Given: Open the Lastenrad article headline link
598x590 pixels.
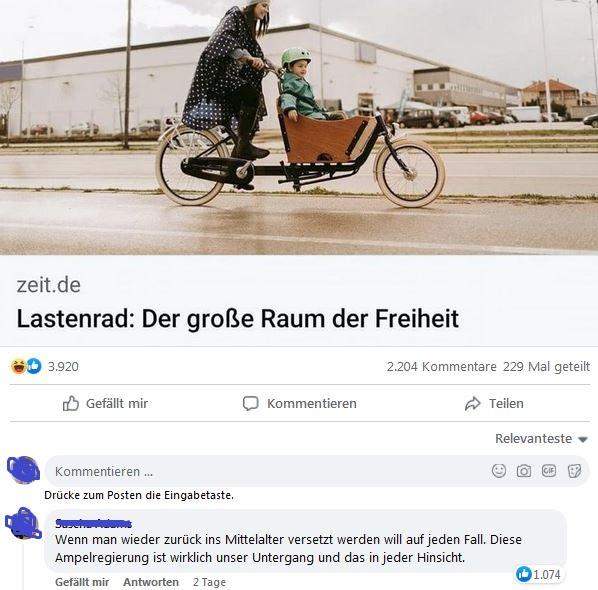Looking at the screenshot, I should pyautogui.click(x=238, y=318).
